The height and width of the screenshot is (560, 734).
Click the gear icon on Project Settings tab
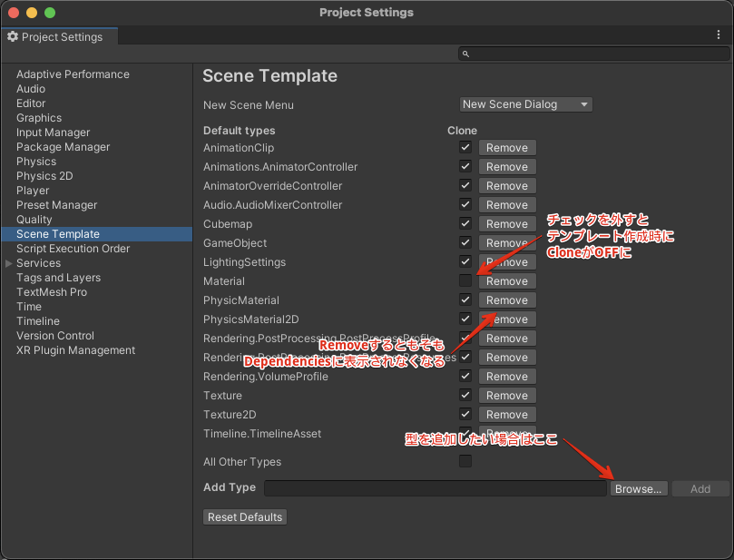(x=13, y=37)
